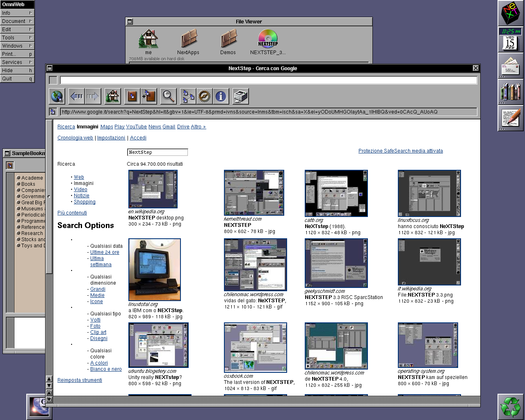Image resolution: width=525 pixels, height=420 pixels.
Task: Select the 'Clip art' type filter
Action: pyautogui.click(x=98, y=332)
